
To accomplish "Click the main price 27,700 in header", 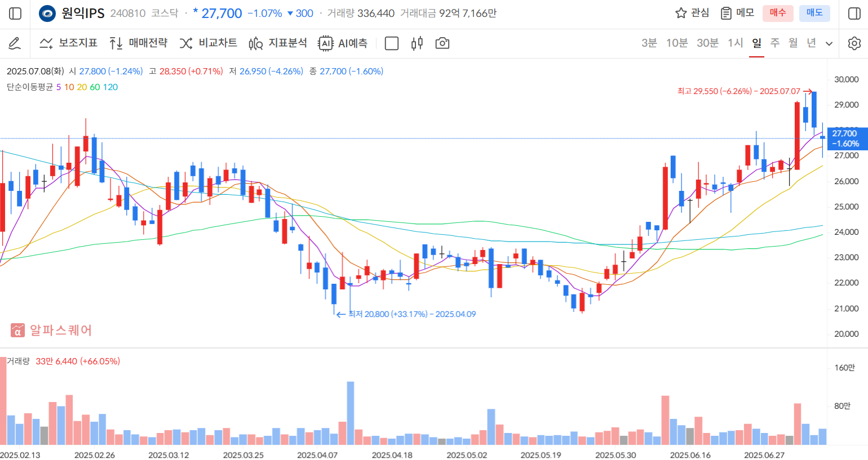I will pyautogui.click(x=222, y=13).
